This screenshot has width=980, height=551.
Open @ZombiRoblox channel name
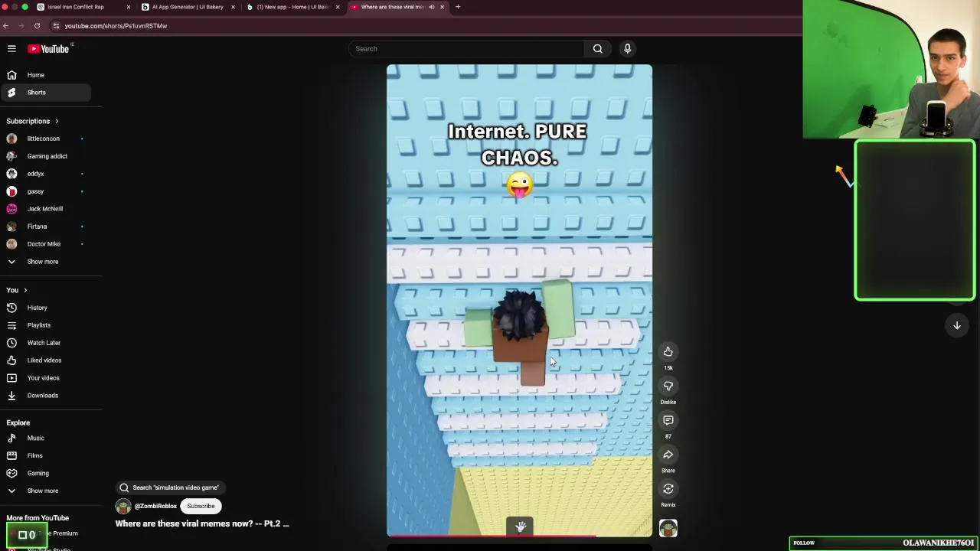tap(155, 506)
